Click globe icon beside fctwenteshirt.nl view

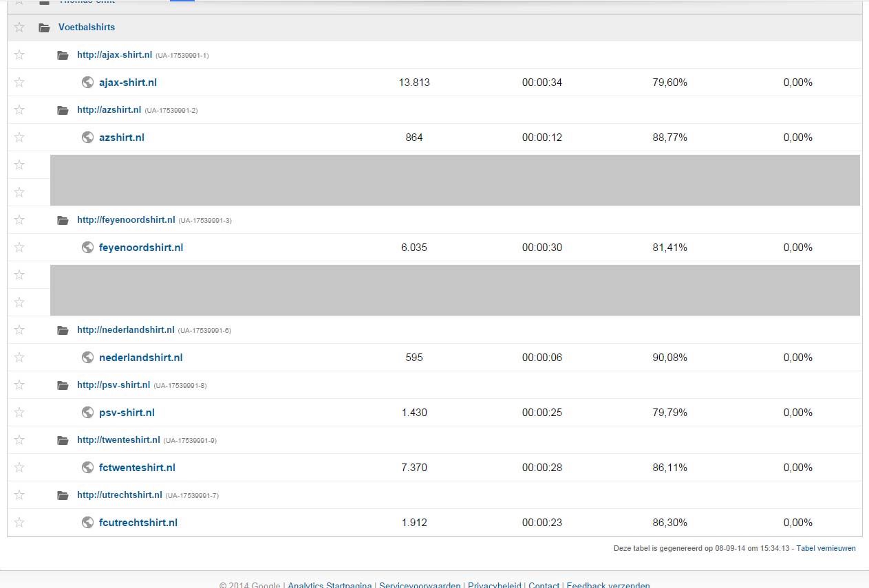pos(87,468)
